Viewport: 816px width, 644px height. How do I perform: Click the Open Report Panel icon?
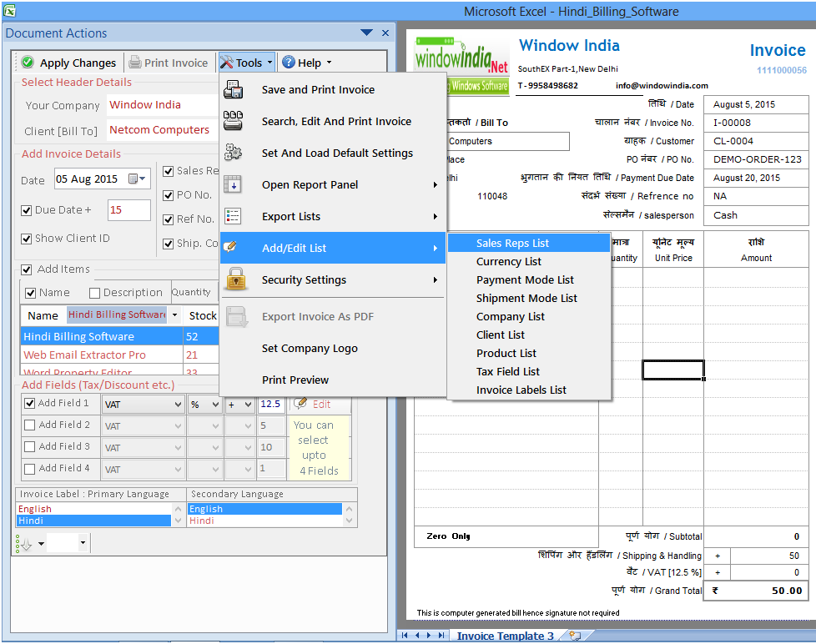(x=233, y=184)
